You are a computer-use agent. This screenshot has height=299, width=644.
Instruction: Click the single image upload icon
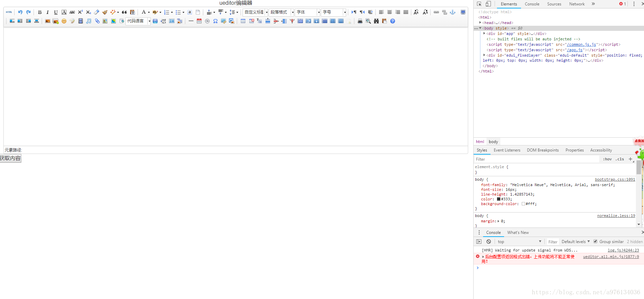(48, 21)
